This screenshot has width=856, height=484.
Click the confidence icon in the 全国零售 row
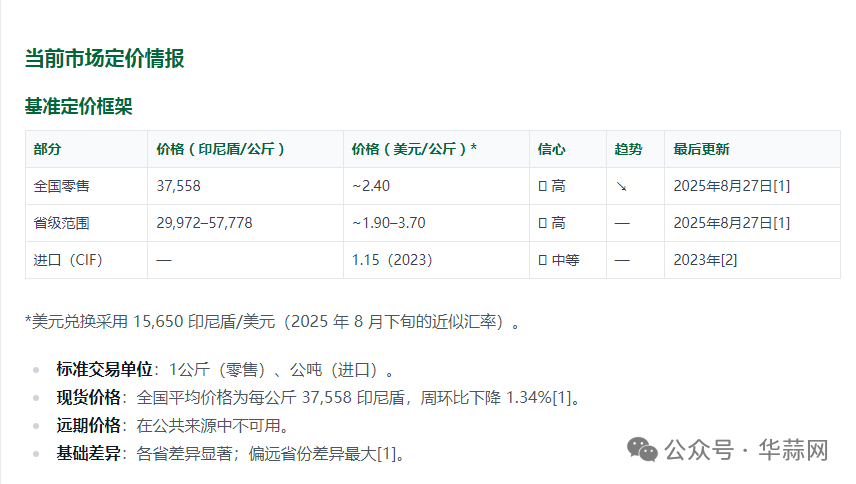[x=542, y=186]
